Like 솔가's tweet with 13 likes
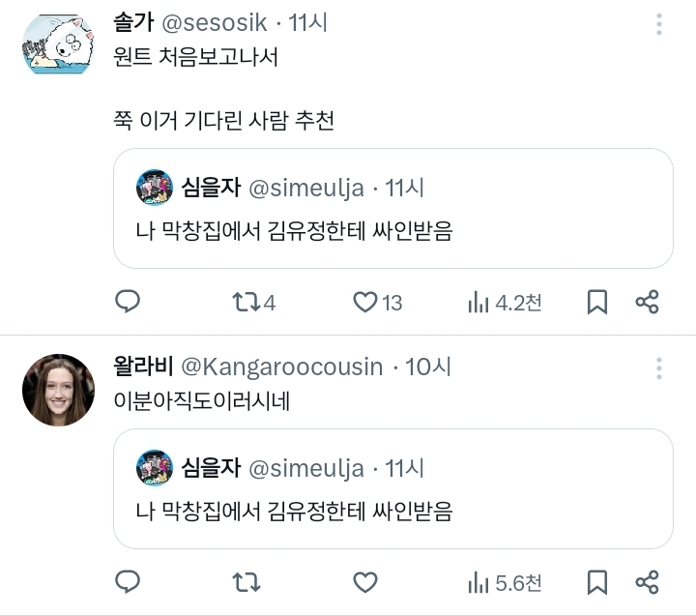696x616 pixels. click(364, 303)
